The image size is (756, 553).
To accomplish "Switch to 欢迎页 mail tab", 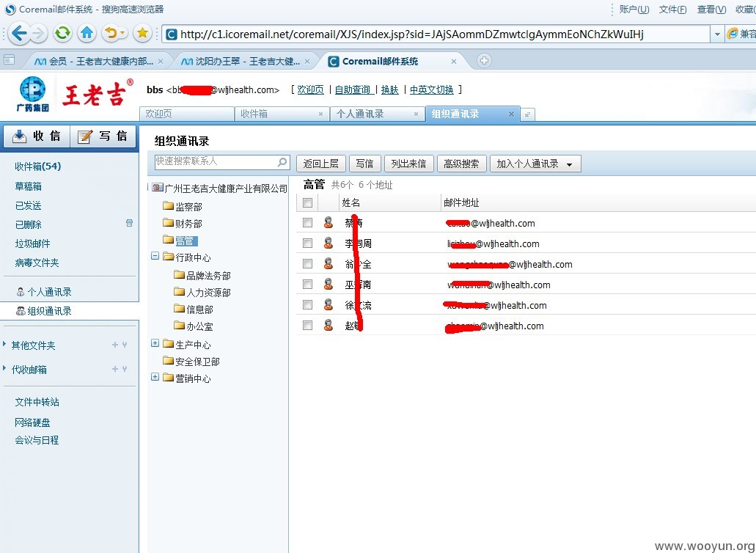I will (x=186, y=114).
